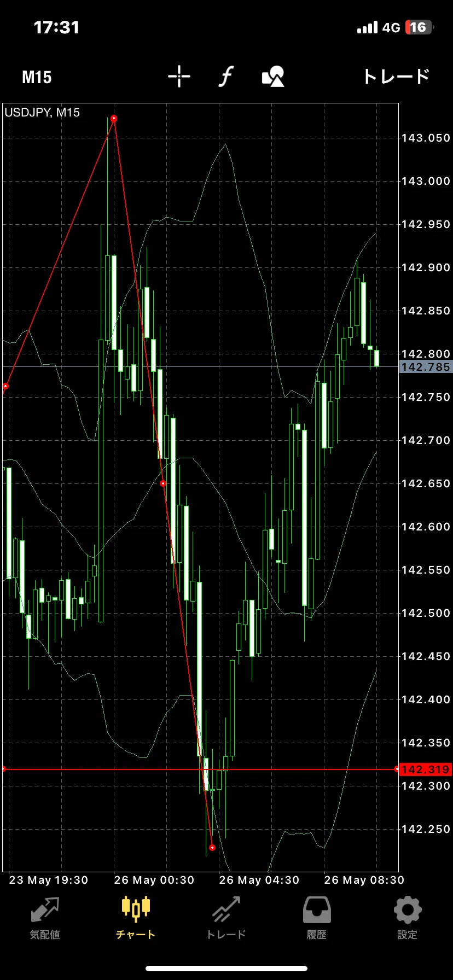The image size is (453, 980).
Task: Select the red trendline top anchor point
Action: [x=114, y=119]
